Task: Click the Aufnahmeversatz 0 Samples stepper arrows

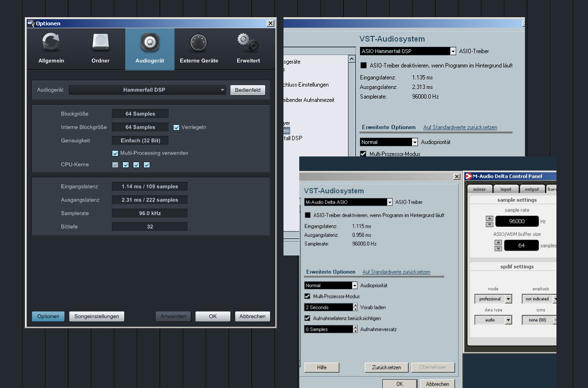Action: pyautogui.click(x=355, y=329)
